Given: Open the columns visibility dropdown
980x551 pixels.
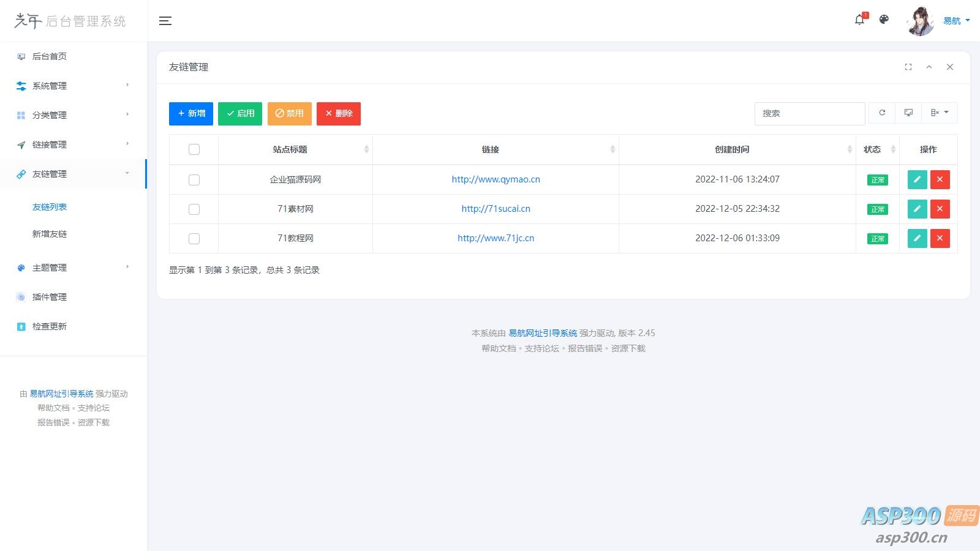Looking at the screenshot, I should 939,113.
